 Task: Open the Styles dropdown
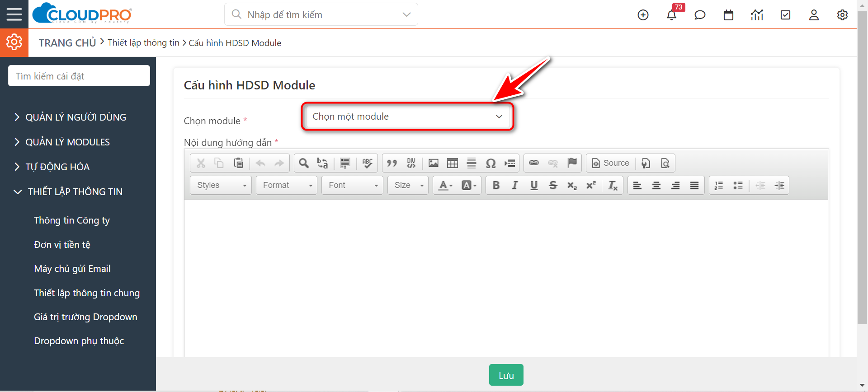(221, 185)
